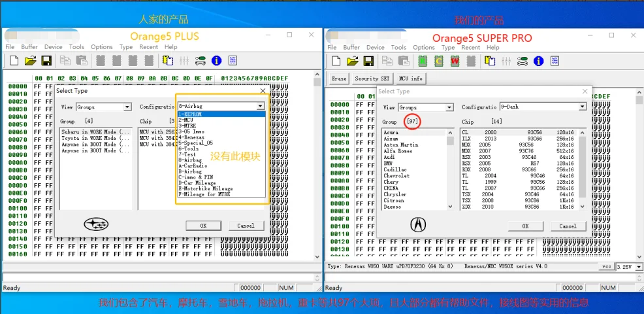Click Open folder icon in SUPER PRO window
Screen dimensions: 644x314
pos(353,61)
